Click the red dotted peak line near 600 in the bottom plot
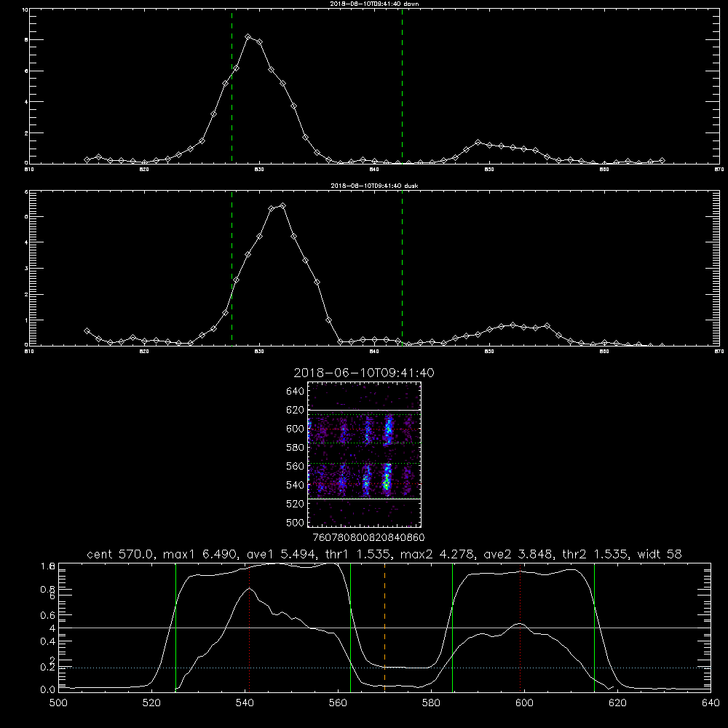 (520, 628)
